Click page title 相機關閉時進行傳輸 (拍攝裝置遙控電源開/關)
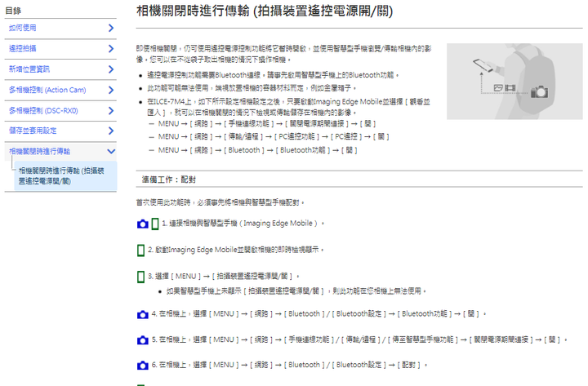 pyautogui.click(x=265, y=11)
